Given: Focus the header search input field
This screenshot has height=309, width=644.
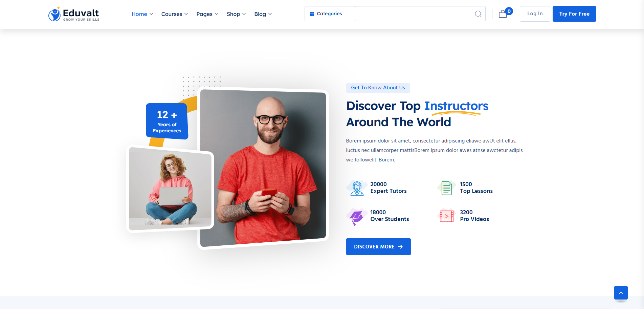Looking at the screenshot, I should (x=420, y=14).
